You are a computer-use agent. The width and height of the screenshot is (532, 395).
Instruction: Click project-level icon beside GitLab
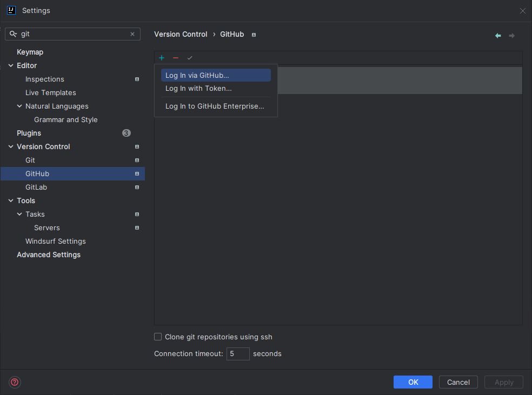click(137, 187)
